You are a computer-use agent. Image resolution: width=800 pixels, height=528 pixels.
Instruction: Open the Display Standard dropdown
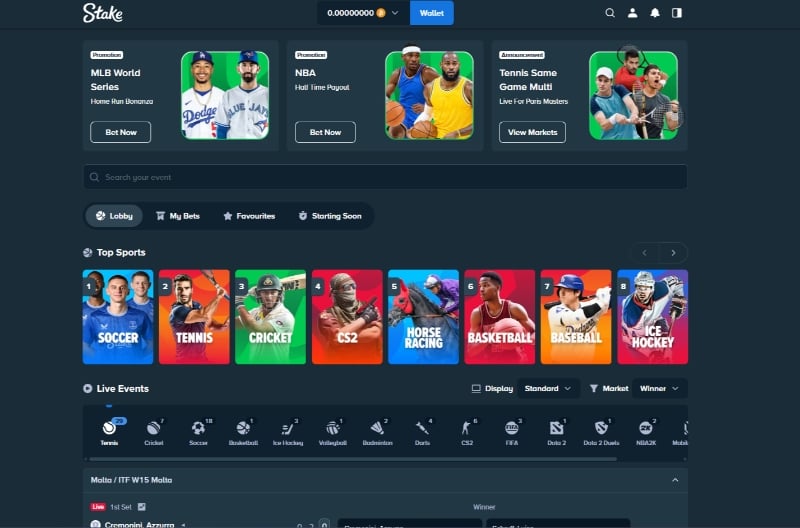tap(547, 388)
